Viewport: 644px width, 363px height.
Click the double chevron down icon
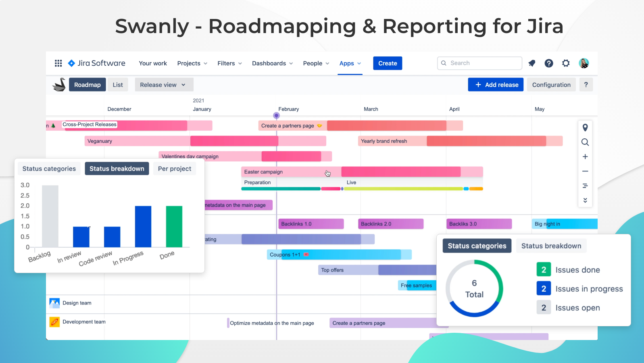coord(585,200)
